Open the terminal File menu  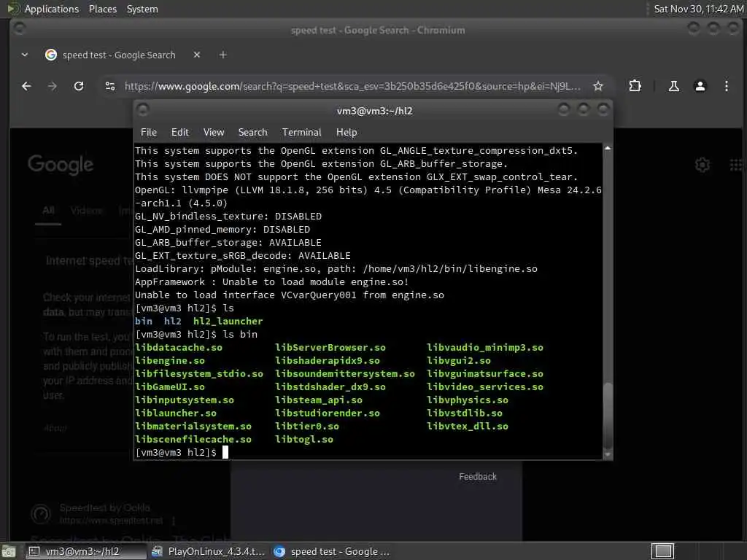[149, 133]
